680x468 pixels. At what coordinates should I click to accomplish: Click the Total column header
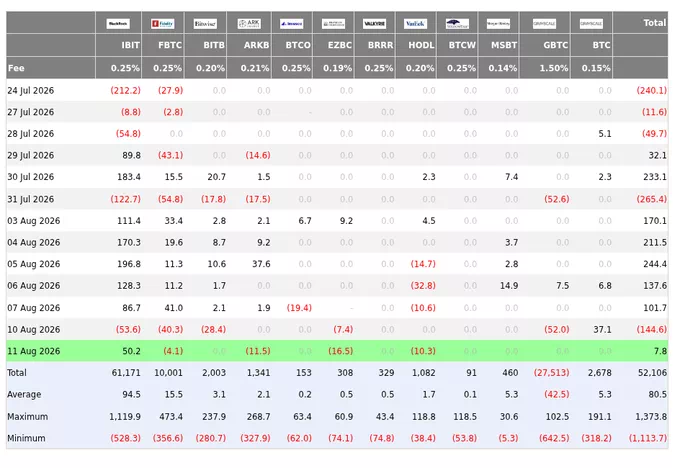(654, 23)
